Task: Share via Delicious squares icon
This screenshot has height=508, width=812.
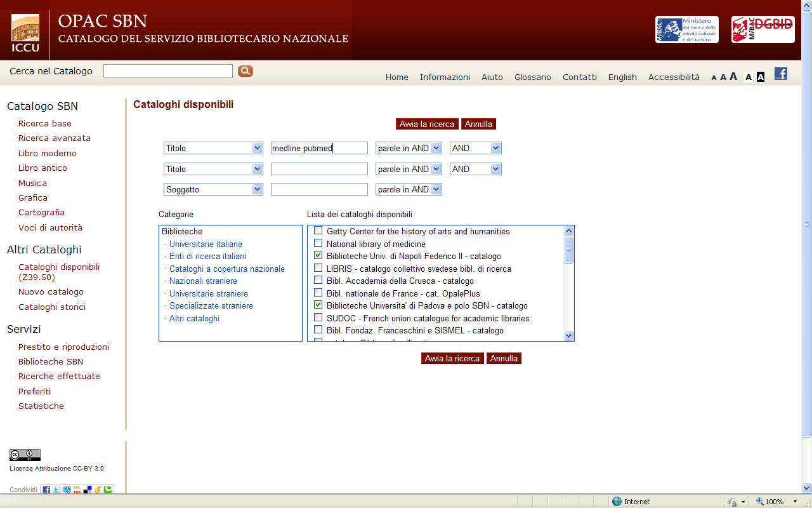Action: click(x=88, y=490)
